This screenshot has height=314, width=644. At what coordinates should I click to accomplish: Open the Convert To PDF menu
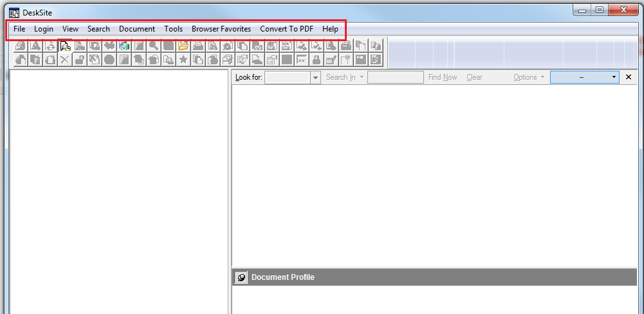287,29
